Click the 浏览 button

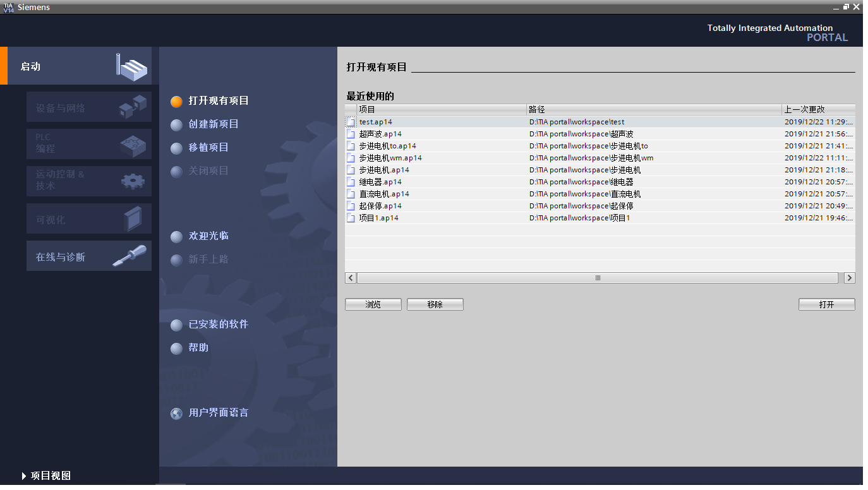point(373,304)
